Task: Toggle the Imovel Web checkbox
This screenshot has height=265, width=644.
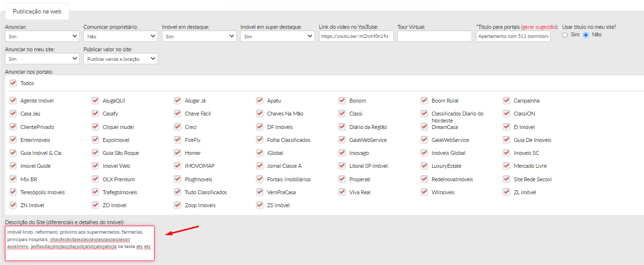Action: [x=95, y=166]
